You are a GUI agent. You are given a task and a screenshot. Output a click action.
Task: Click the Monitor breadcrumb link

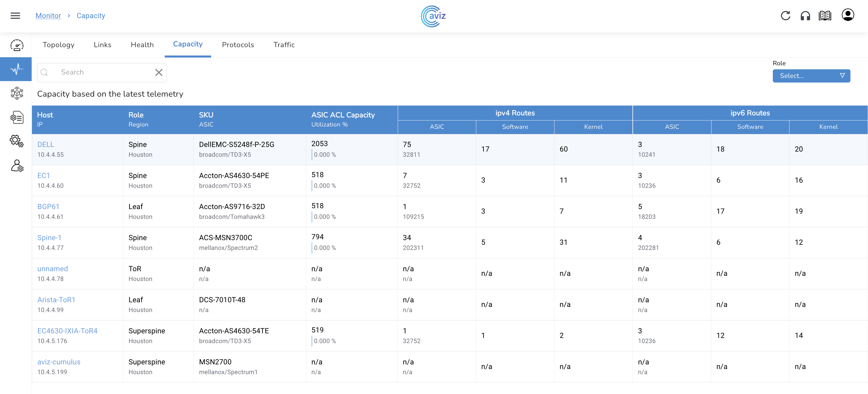point(48,16)
